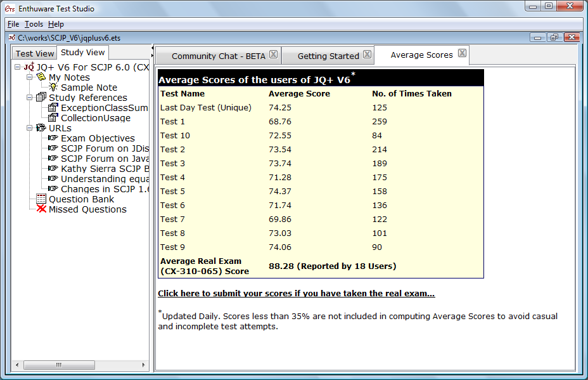This screenshot has width=588, height=380.
Task: Click the My Notes notepad icon
Action: (41, 77)
